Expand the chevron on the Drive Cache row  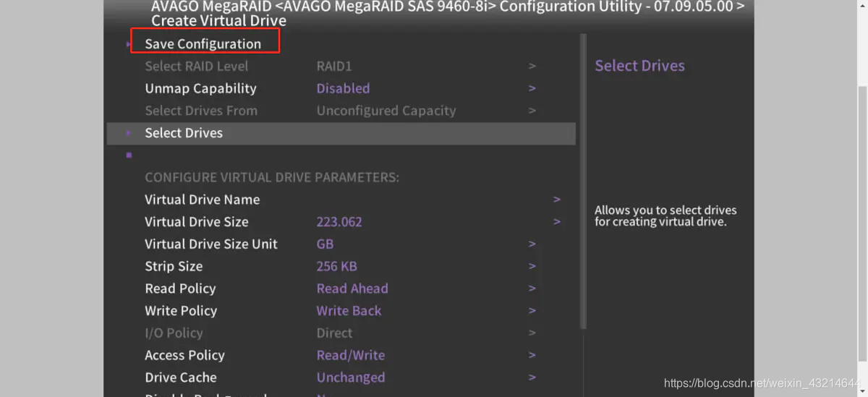click(532, 377)
